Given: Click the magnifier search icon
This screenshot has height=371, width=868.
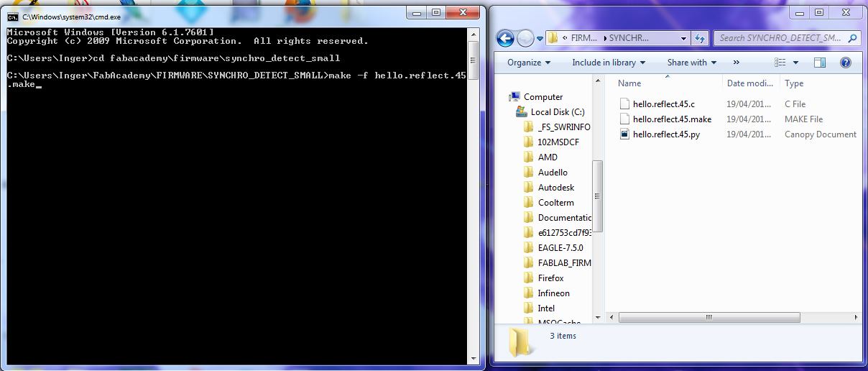Looking at the screenshot, I should [x=852, y=38].
